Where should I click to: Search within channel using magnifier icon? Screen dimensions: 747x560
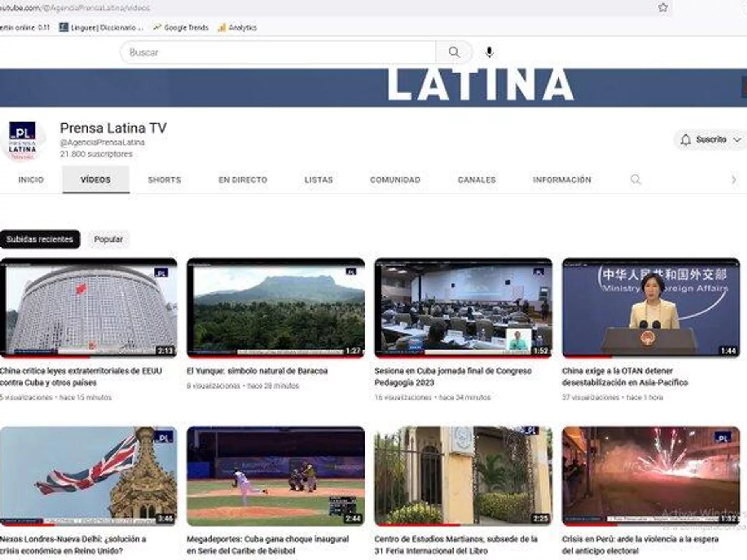click(635, 179)
